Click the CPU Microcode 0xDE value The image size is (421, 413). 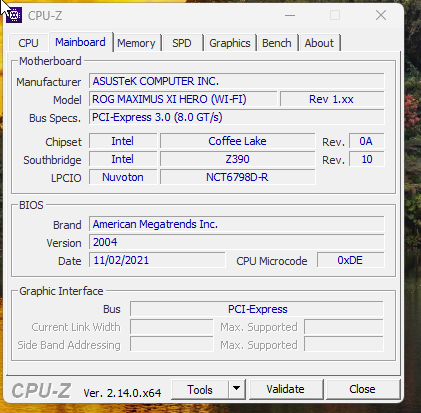coord(350,260)
